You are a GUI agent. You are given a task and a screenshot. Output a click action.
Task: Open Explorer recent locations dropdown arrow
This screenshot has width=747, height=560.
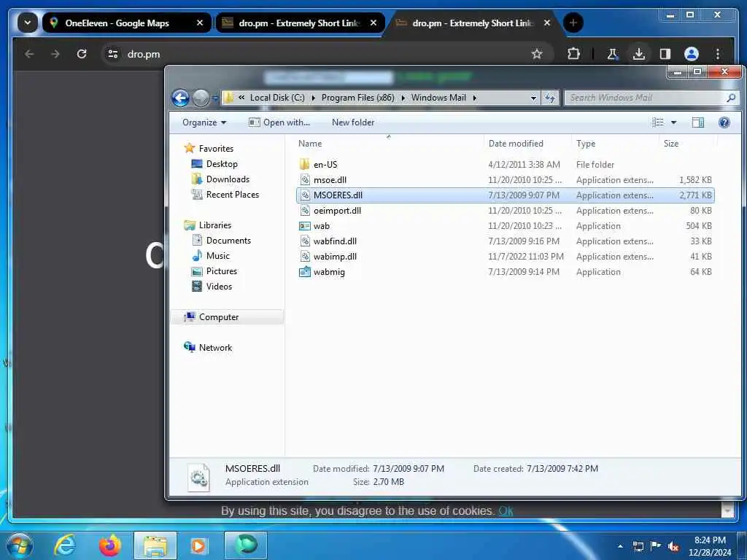215,98
